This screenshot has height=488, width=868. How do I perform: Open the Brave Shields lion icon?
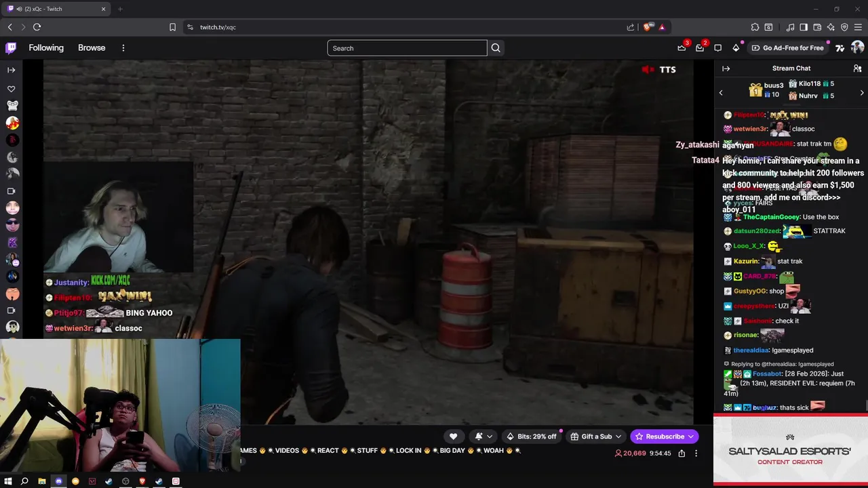(x=648, y=27)
